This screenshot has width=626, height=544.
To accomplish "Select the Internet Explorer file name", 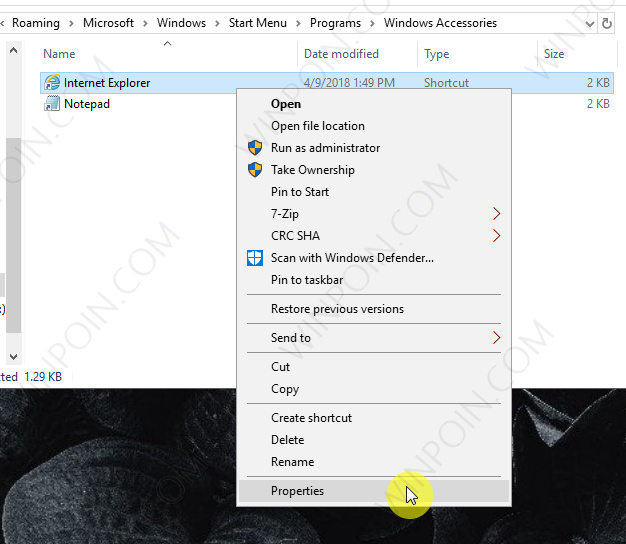I will 107,83.
